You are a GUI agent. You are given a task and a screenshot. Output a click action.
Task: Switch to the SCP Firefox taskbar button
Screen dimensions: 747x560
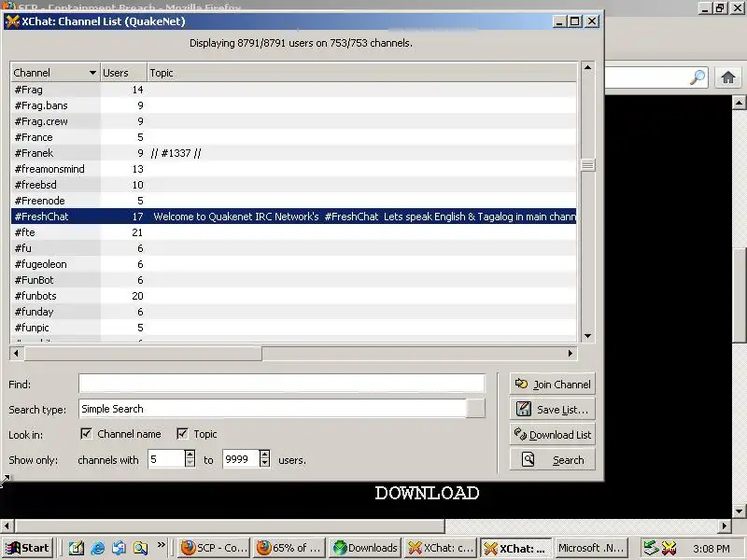tap(214, 548)
